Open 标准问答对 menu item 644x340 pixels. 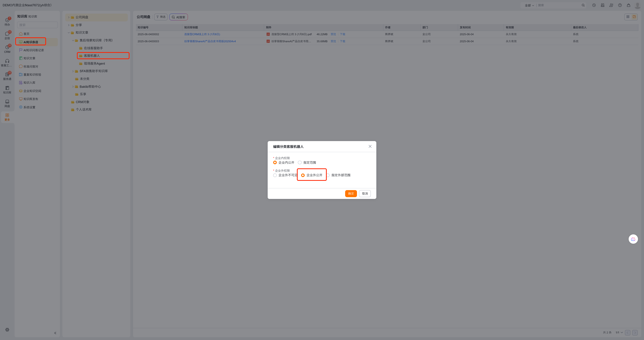point(31,67)
